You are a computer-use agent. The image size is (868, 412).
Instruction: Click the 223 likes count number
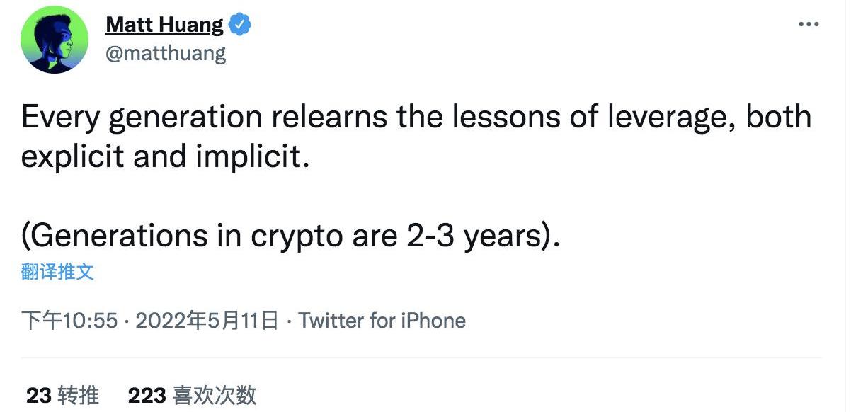(147, 395)
